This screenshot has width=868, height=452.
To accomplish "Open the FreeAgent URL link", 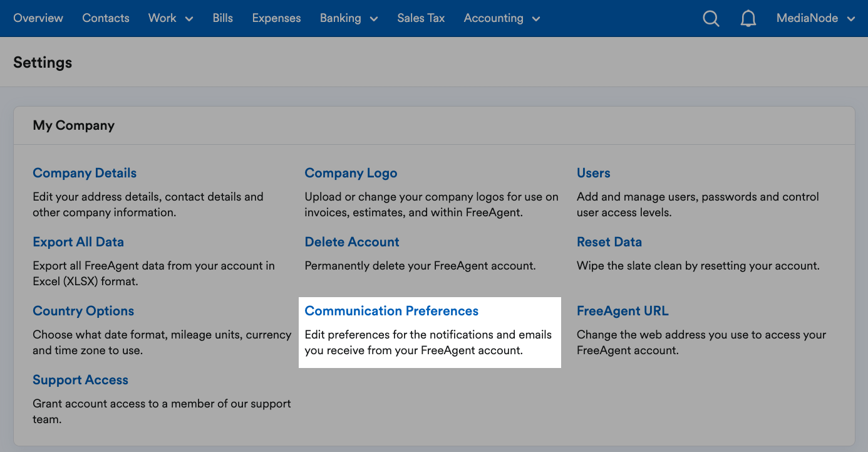I will (623, 311).
